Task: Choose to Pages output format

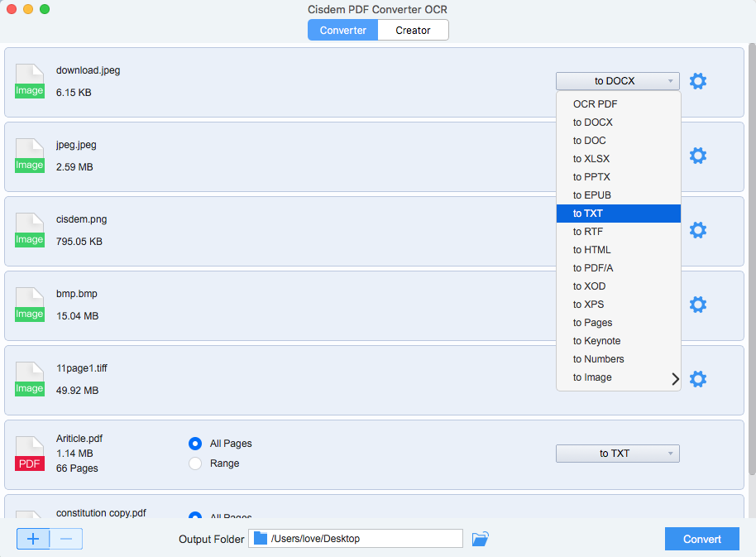Action: [x=619, y=323]
